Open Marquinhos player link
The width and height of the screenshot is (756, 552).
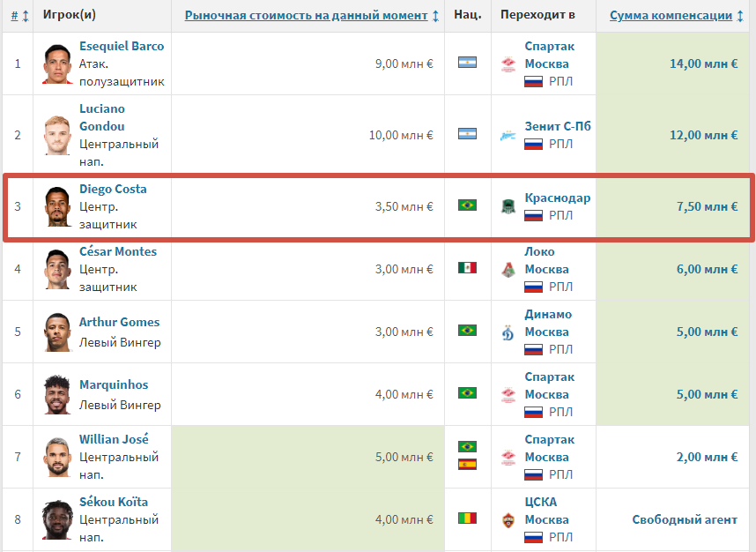click(114, 384)
